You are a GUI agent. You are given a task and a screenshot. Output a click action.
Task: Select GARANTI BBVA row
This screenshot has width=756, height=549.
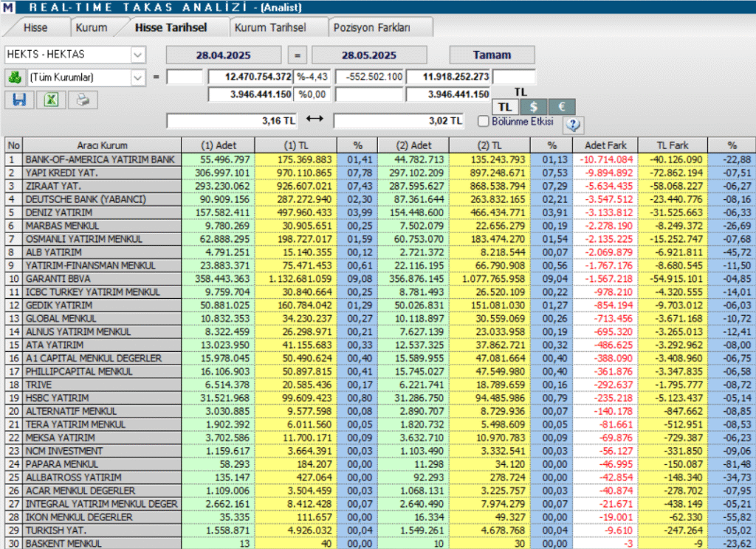click(x=380, y=279)
